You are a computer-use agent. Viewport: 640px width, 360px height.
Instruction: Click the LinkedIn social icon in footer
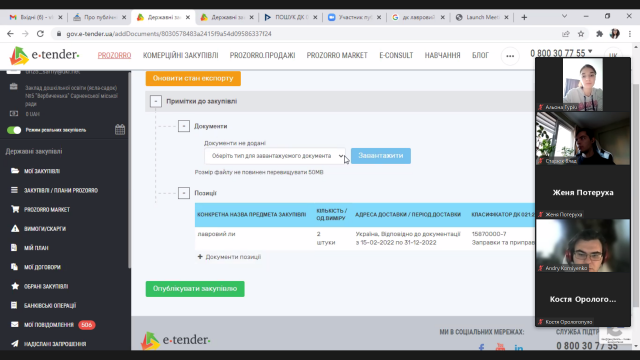pyautogui.click(x=519, y=347)
